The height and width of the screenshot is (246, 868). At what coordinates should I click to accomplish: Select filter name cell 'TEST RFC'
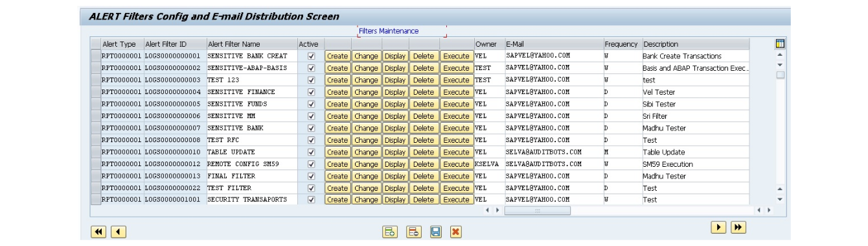tap(251, 140)
